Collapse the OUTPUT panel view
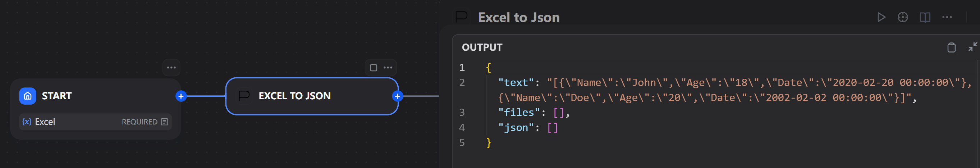The height and width of the screenshot is (168, 980). pos(972,47)
